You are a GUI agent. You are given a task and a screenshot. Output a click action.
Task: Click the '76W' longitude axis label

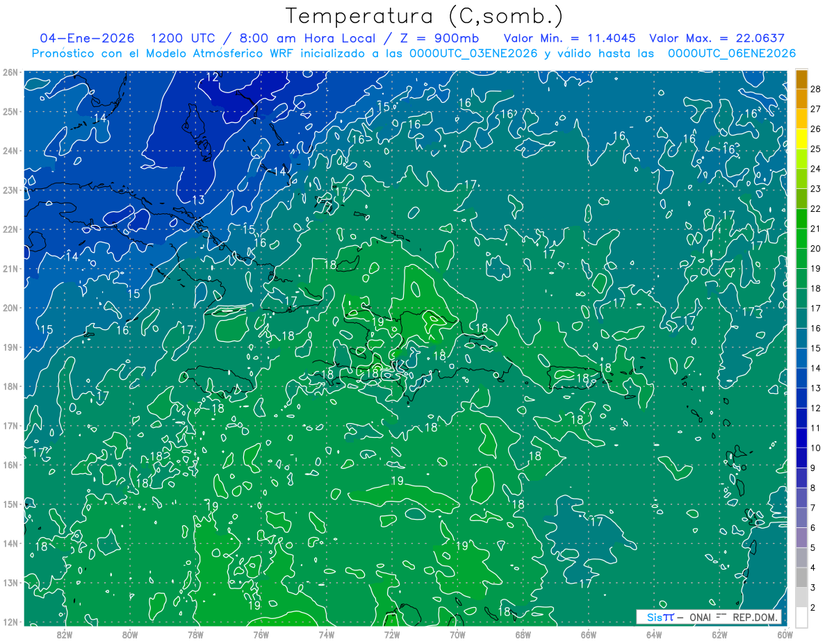[261, 634]
